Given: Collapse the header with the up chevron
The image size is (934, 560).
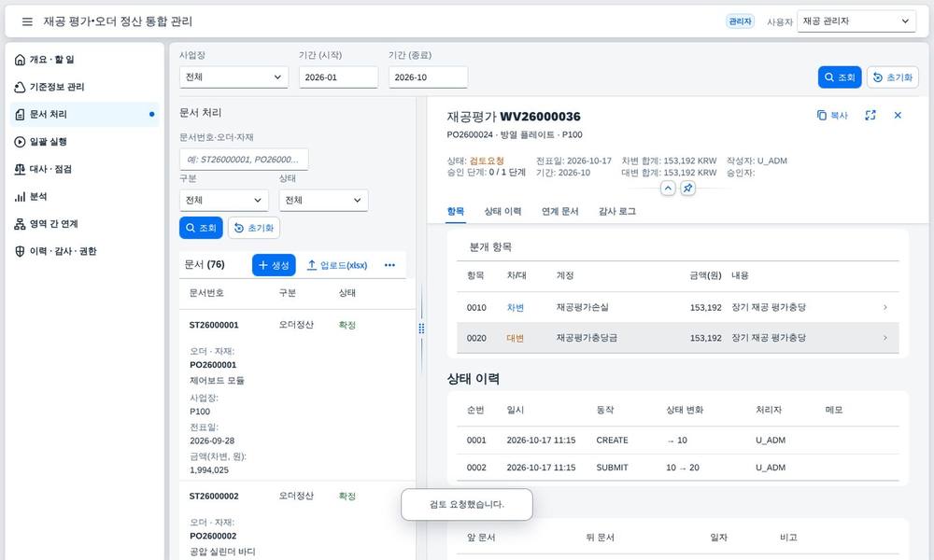Looking at the screenshot, I should (668, 189).
